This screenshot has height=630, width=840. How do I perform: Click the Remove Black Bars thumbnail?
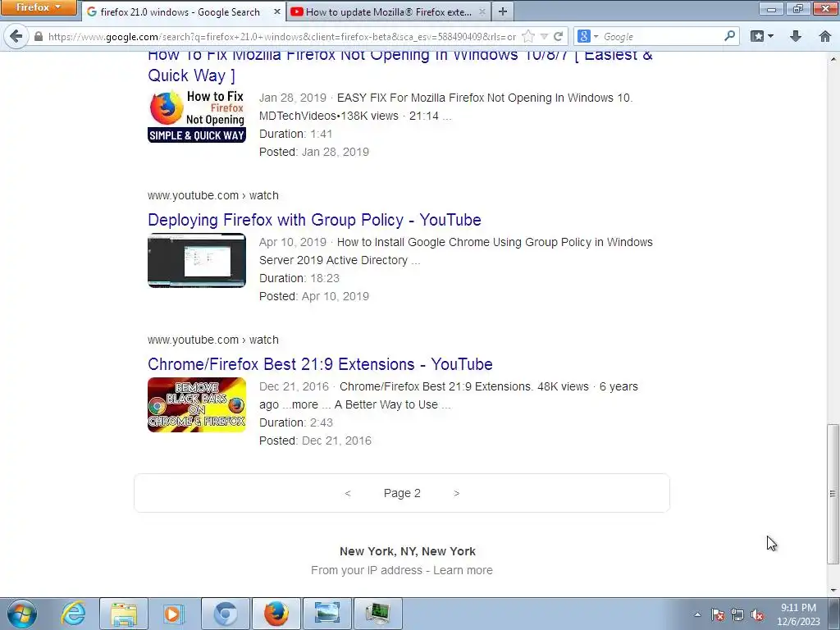tap(197, 405)
